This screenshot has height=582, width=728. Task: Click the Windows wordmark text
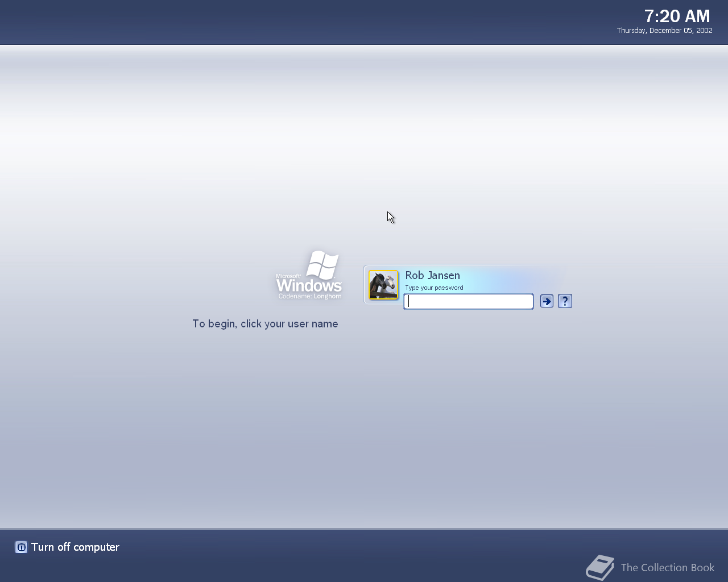309,285
